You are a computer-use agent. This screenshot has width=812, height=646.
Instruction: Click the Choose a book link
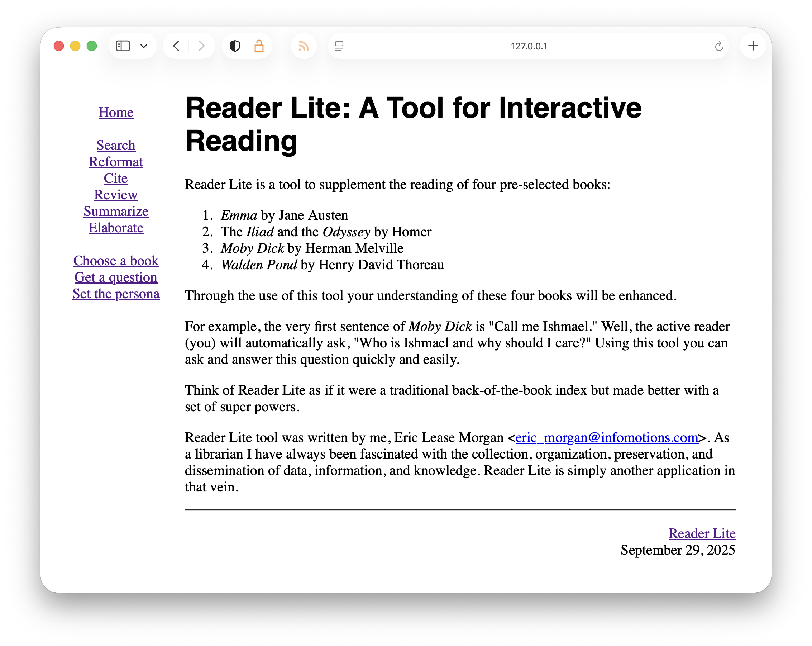click(116, 261)
